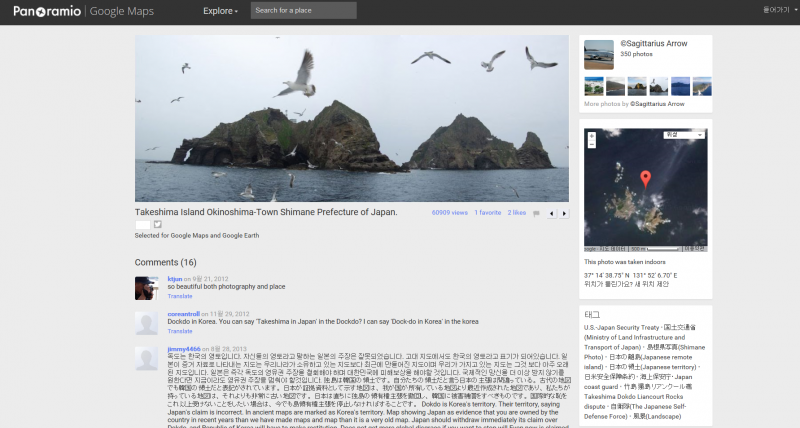Viewport: 800px width, 428px height.
Task: Zoom out on the mini map
Action: click(x=590, y=142)
